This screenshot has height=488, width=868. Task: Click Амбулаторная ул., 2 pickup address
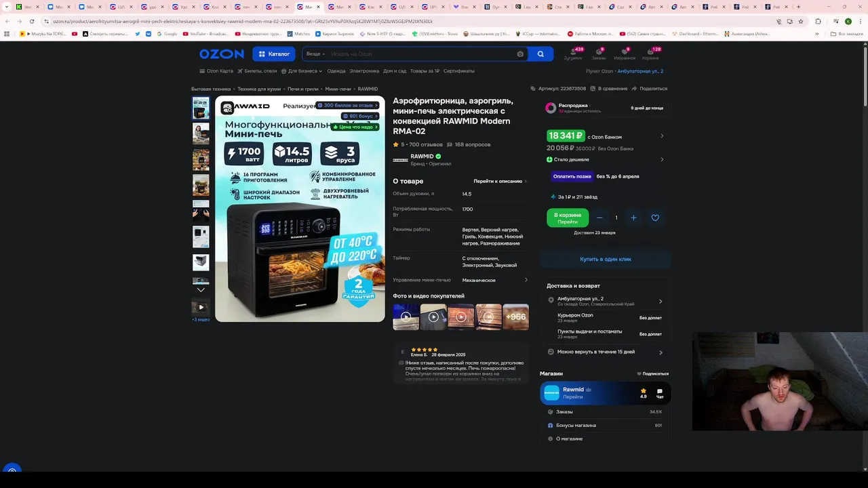tap(640, 71)
